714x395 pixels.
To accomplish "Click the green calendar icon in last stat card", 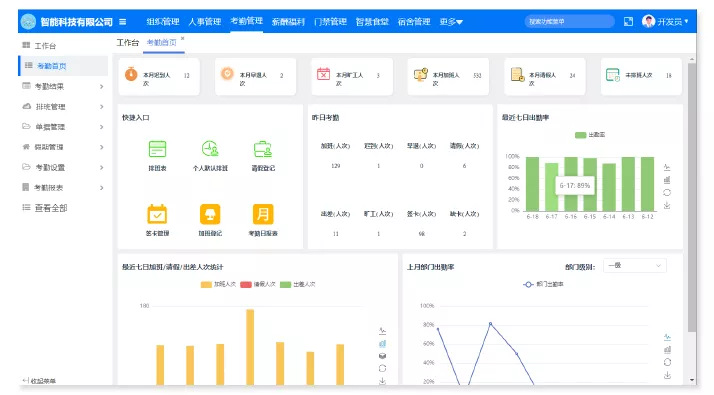I will tap(613, 75).
